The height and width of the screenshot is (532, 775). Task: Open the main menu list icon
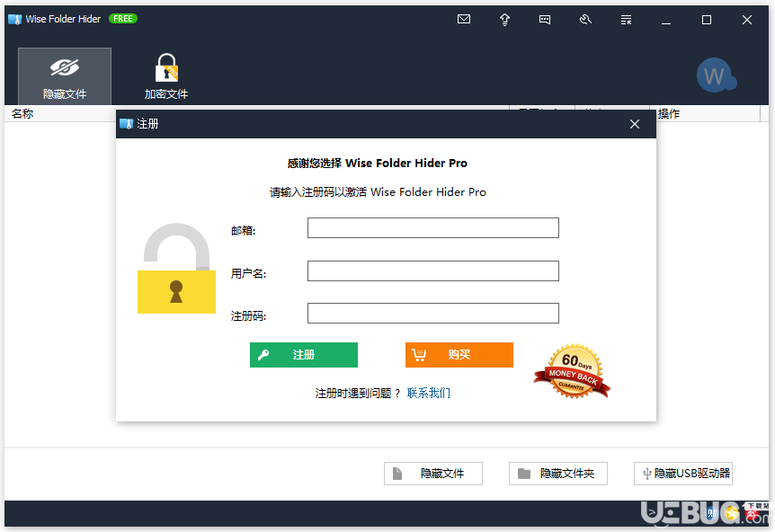(x=626, y=20)
